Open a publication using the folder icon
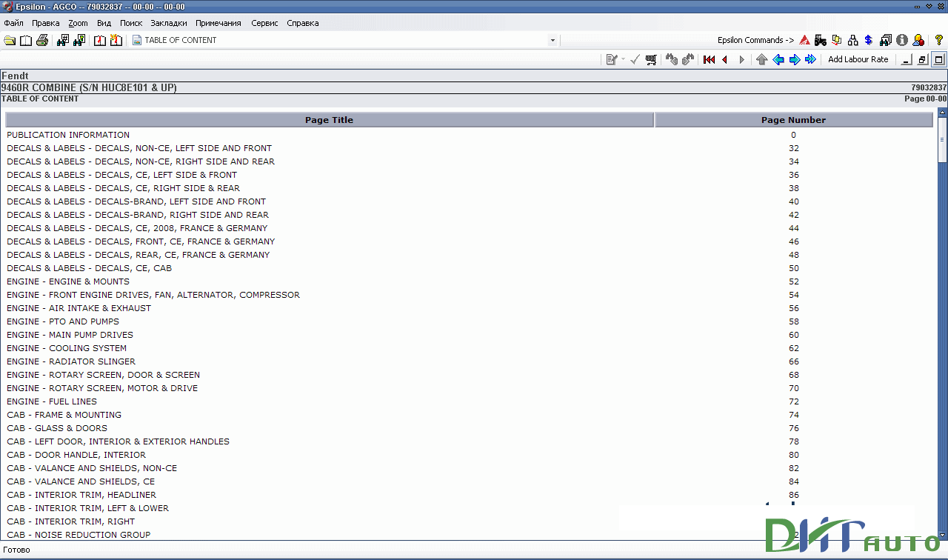Screen dimensions: 948x560 coord(9,39)
